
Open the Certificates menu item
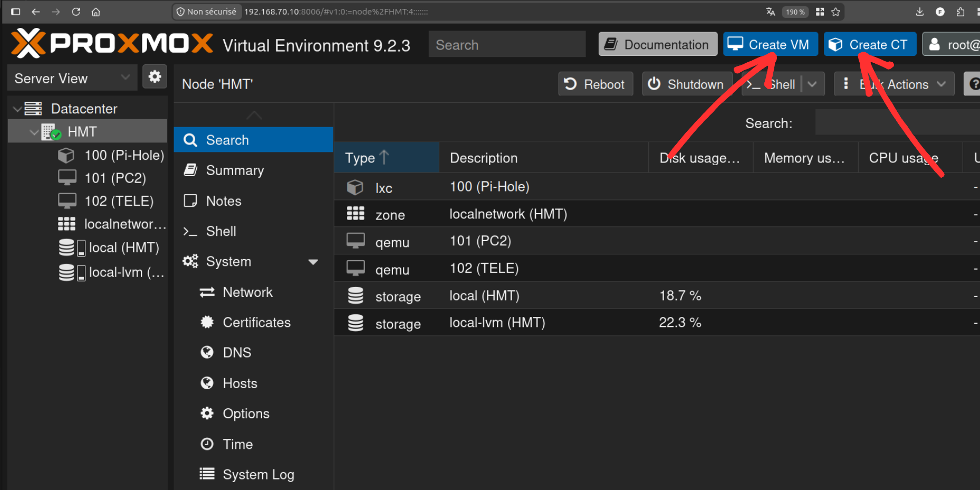point(254,322)
